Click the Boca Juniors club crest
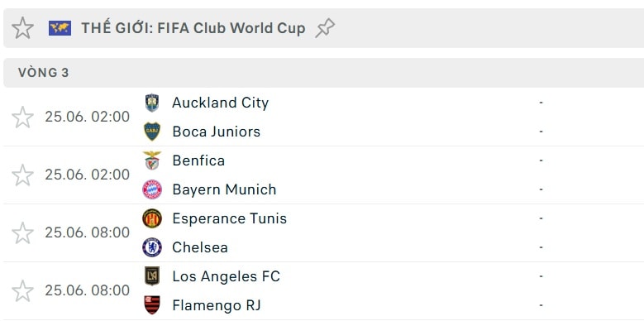This screenshot has height=321, width=644. point(152,132)
